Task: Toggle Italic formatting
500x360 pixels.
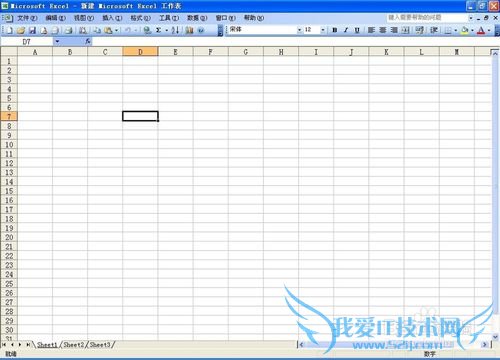Action: click(346, 30)
